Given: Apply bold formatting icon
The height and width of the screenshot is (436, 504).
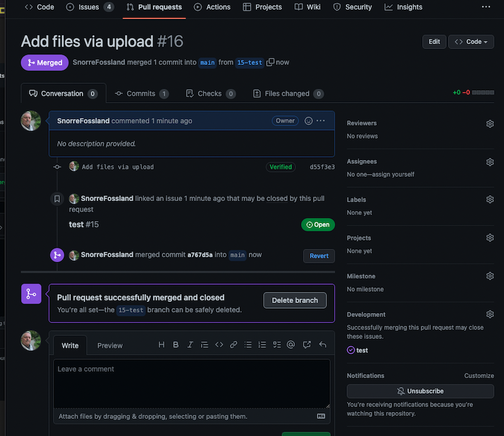Looking at the screenshot, I should (176, 345).
